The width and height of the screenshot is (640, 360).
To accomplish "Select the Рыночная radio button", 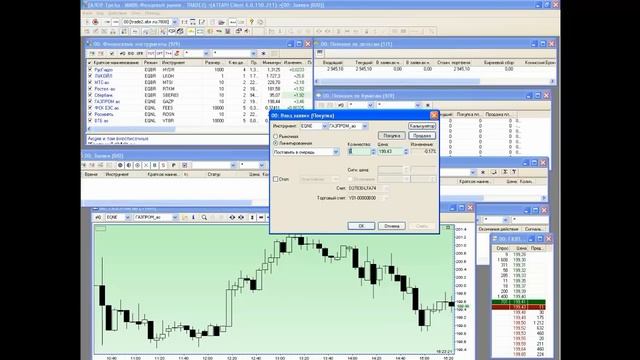I will point(276,136).
